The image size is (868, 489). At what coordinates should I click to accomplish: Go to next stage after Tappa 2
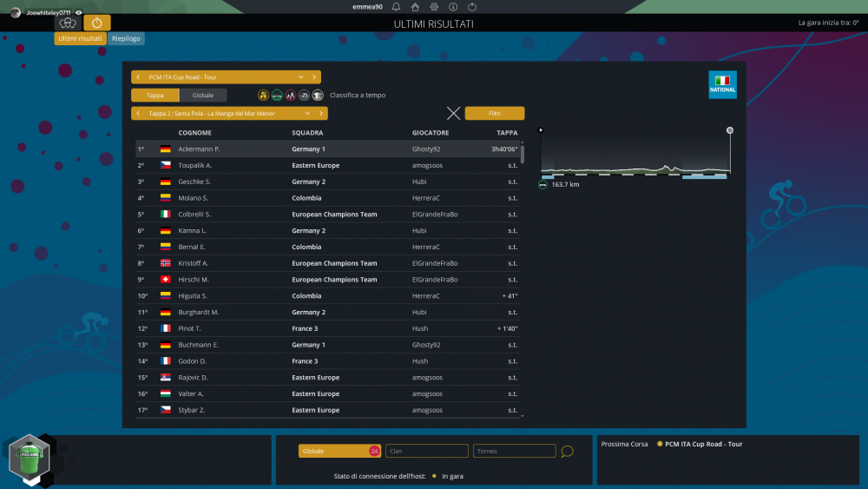tap(321, 114)
